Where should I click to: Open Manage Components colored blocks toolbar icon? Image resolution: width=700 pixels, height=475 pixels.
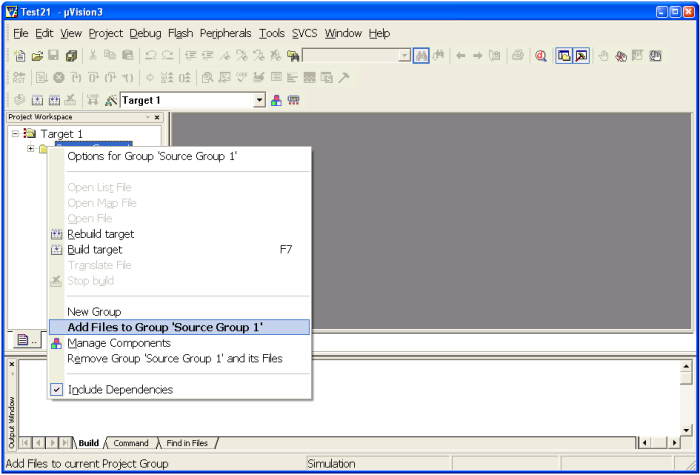(276, 100)
